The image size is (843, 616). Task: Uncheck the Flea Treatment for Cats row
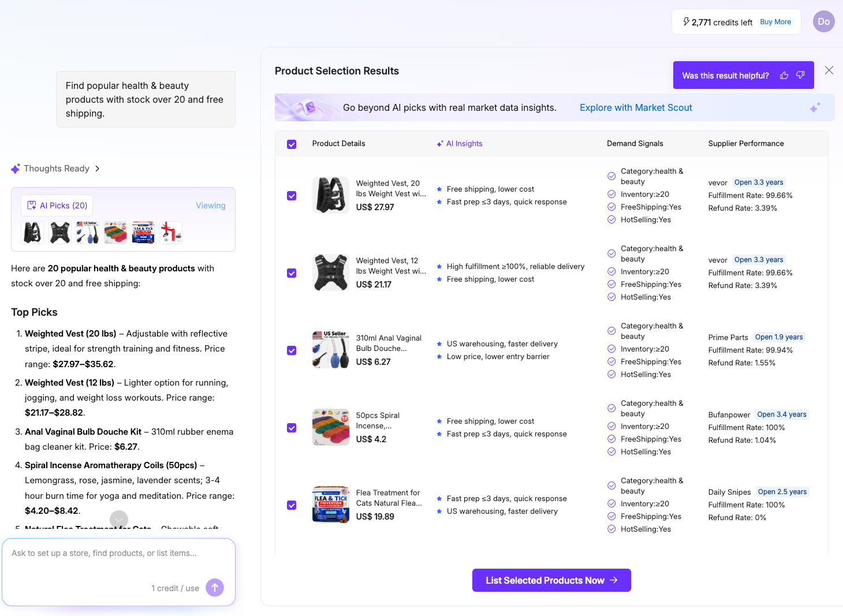coord(292,505)
